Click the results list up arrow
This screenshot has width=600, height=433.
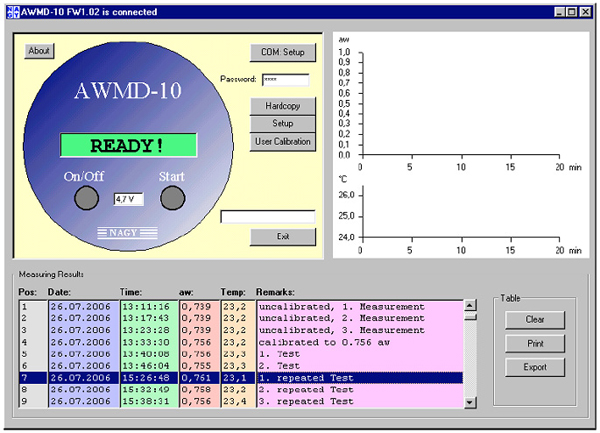tap(470, 305)
